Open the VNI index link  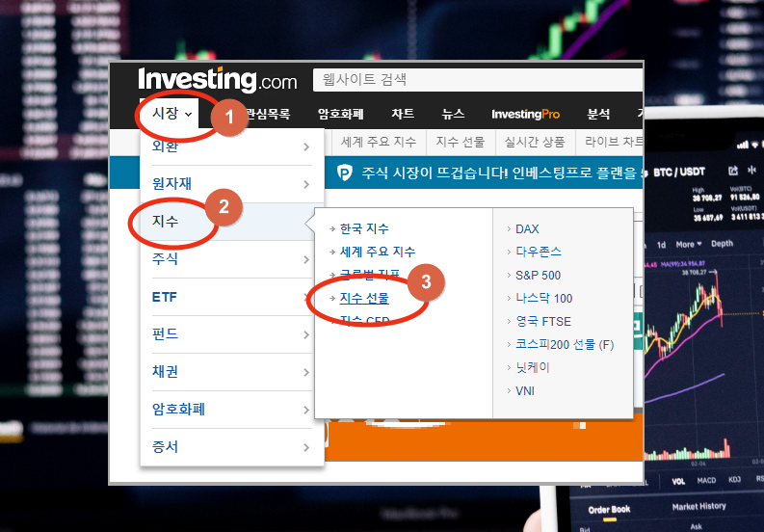tap(525, 391)
